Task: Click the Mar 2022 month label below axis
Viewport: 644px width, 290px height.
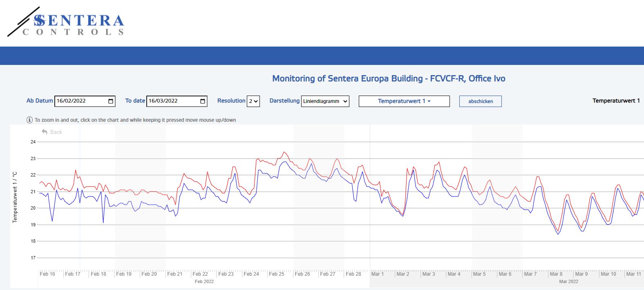Action: tap(568, 281)
